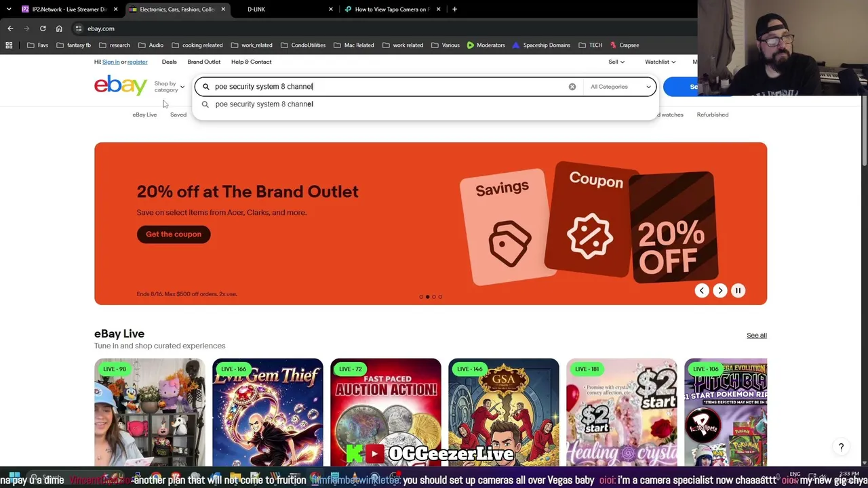Close the IP2.Network tab
Viewport: 868px width, 488px height.
[116, 9]
